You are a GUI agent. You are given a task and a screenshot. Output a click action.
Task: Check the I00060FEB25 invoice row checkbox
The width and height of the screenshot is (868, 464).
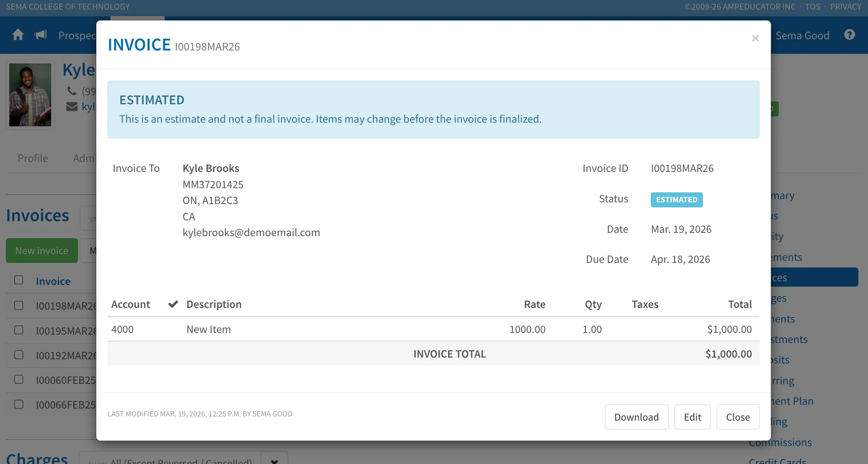19,379
